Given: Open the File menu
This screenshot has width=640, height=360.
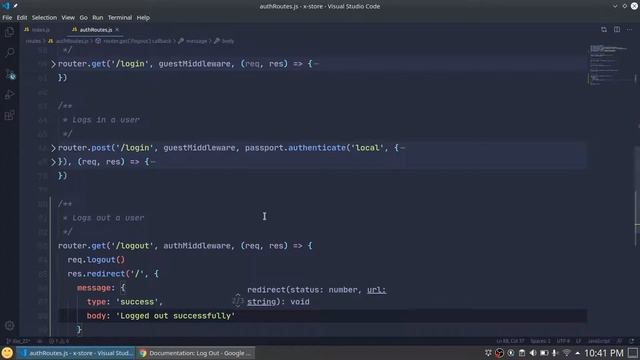Looking at the screenshot, I should [x=7, y=18].
